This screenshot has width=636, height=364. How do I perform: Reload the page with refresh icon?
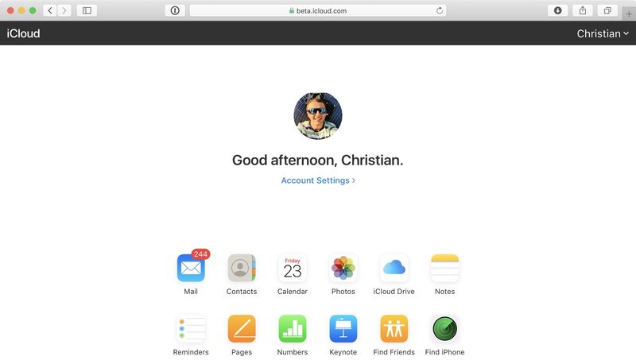[x=440, y=10]
